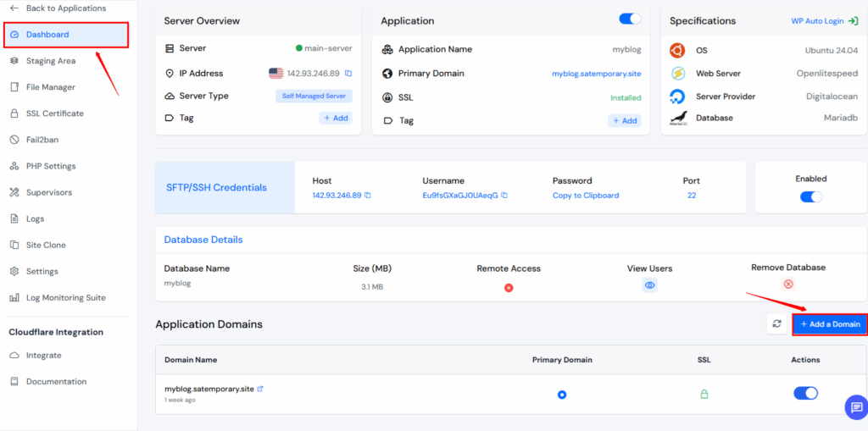Click database size 3.1 MB

pyautogui.click(x=372, y=287)
